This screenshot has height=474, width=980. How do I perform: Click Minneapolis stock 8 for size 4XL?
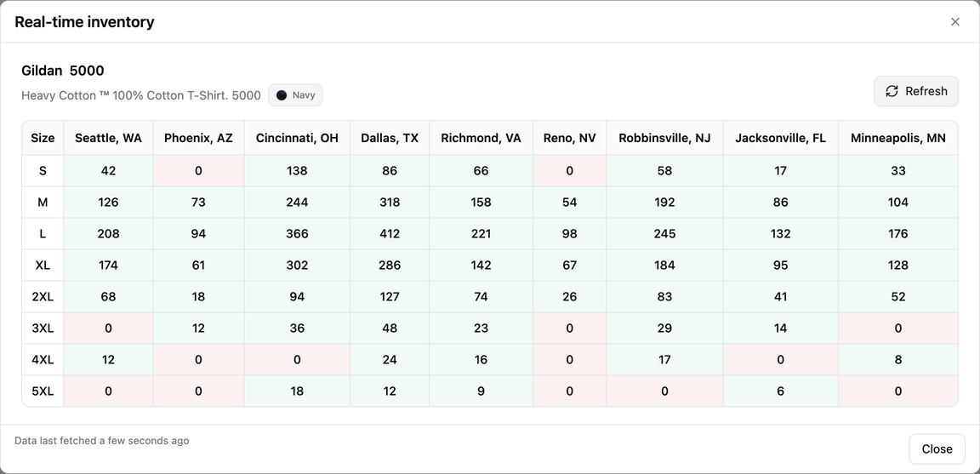point(898,360)
